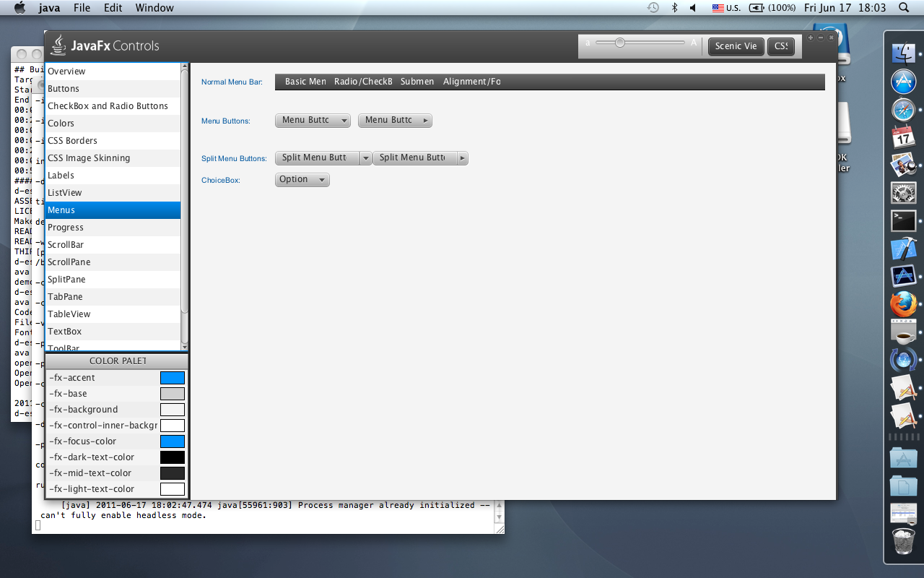
Task: Expand the first Split Menu Button arrow
Action: [366, 158]
